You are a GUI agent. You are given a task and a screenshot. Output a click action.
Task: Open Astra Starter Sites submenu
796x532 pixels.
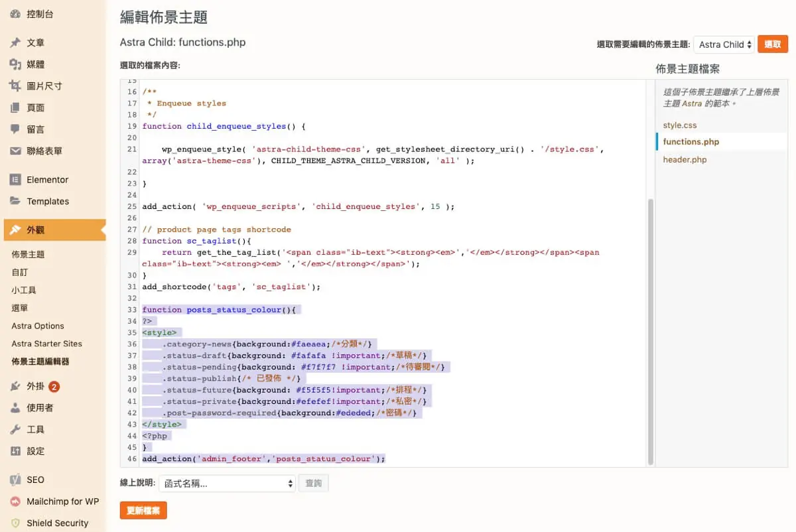click(47, 344)
